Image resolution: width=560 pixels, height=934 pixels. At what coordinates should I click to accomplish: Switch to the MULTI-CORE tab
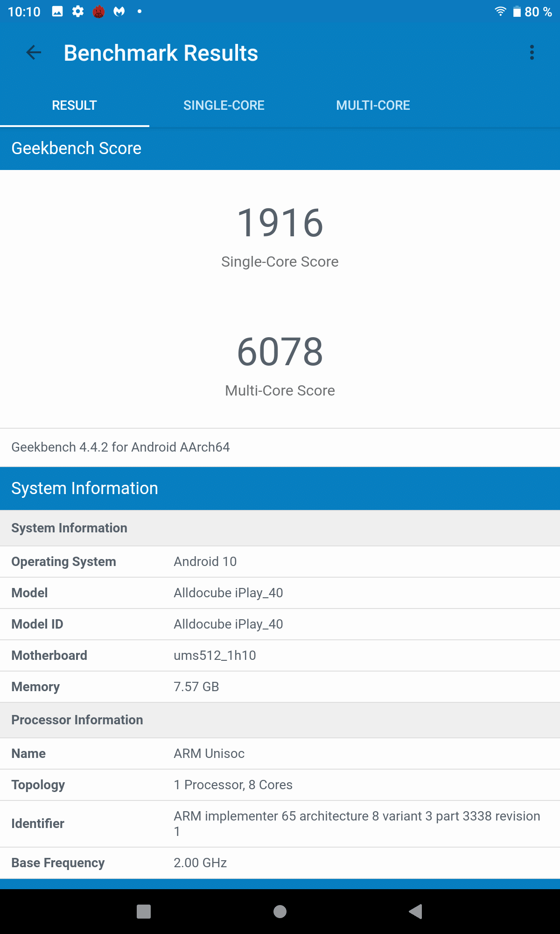pyautogui.click(x=373, y=106)
